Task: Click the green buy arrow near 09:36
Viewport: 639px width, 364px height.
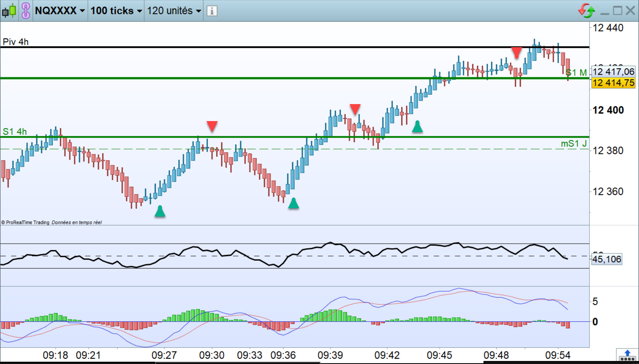Action: [x=294, y=203]
